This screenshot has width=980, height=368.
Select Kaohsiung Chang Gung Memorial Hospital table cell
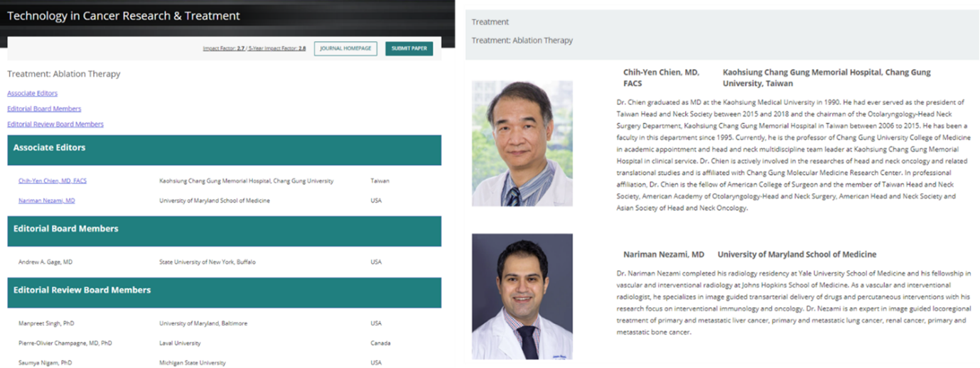(247, 181)
